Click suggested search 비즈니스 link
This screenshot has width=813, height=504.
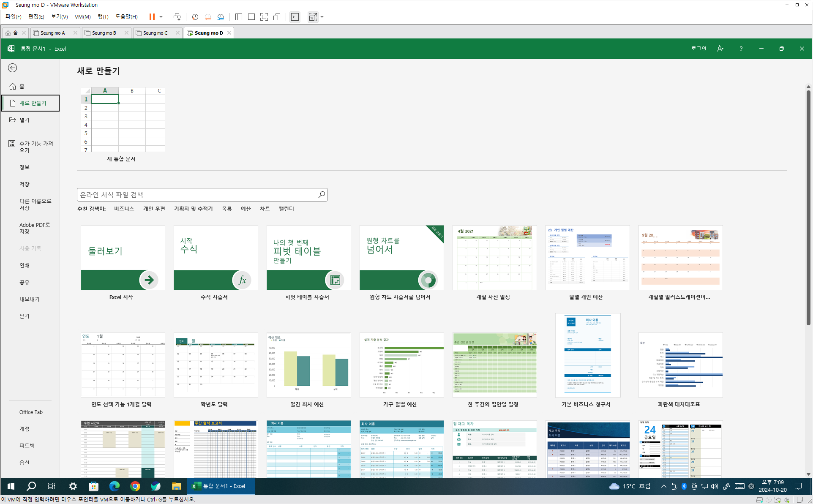point(124,209)
